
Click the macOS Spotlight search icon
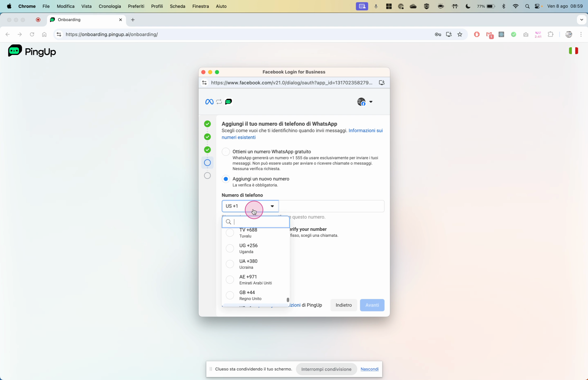(x=527, y=6)
